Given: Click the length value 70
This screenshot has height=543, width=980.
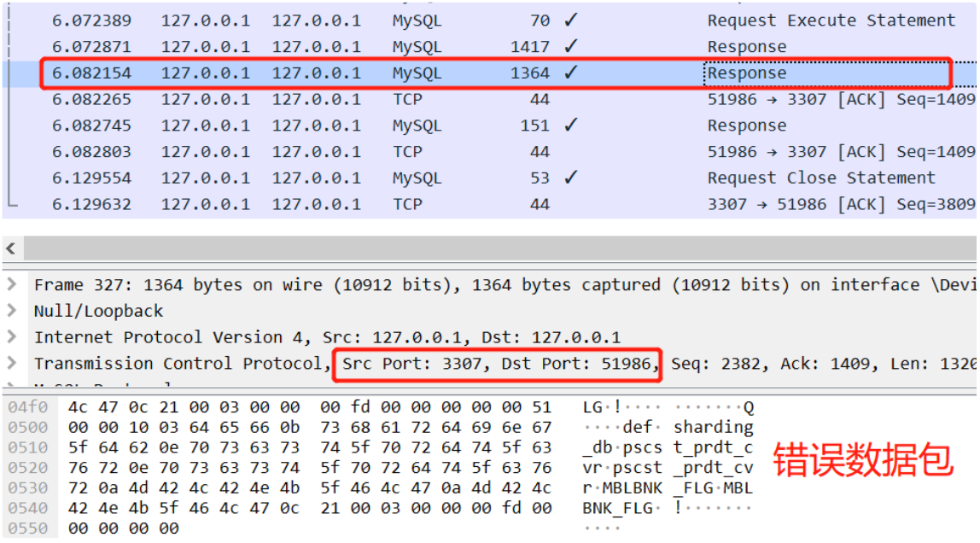Looking at the screenshot, I should 540,20.
